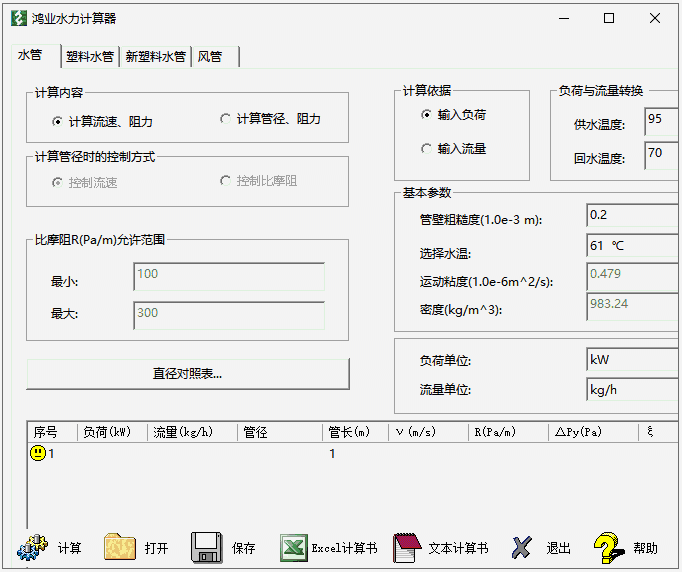The height and width of the screenshot is (572, 682).
Task: Click the smiley face in row 1
Action: point(38,454)
